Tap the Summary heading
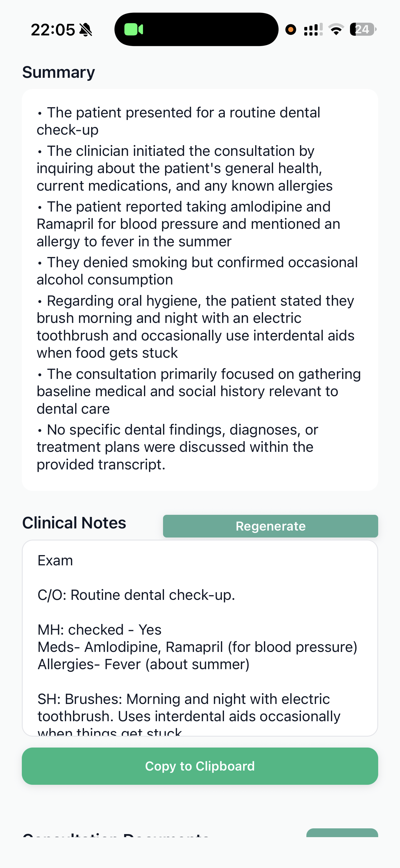400x868 pixels. pos(59,72)
